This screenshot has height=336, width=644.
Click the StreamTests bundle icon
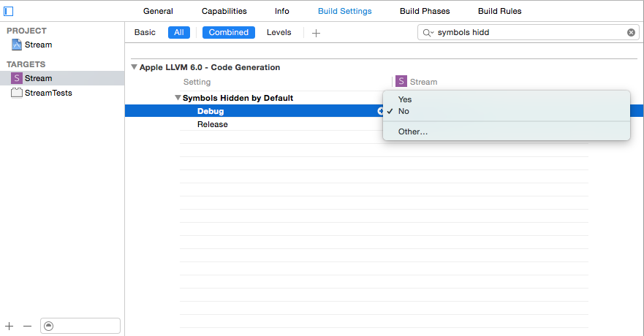(x=16, y=93)
